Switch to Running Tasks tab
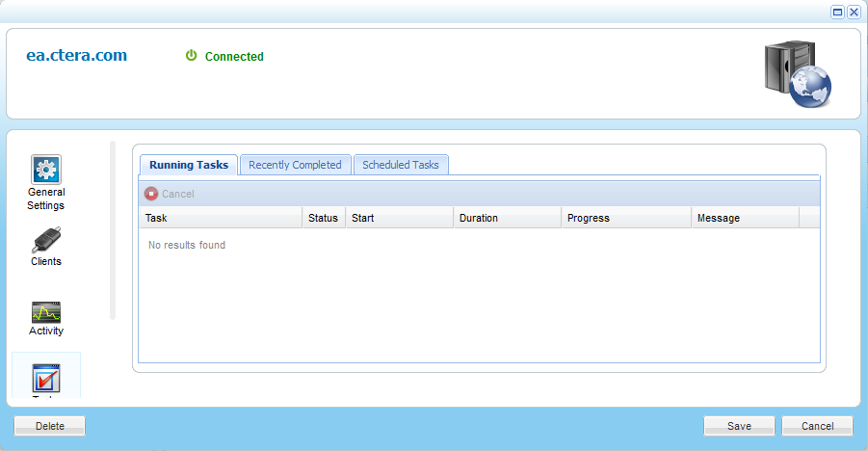The width and height of the screenshot is (868, 451). pyautogui.click(x=189, y=165)
